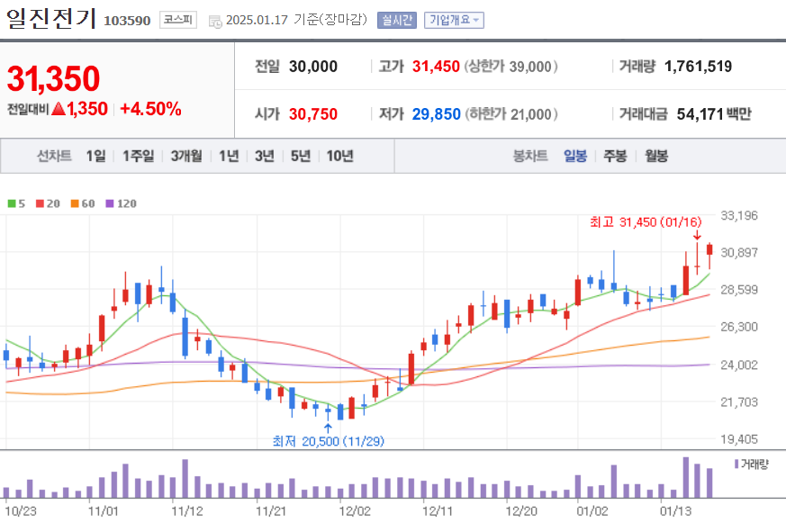Select the 1일 line chart period

pos(95,156)
